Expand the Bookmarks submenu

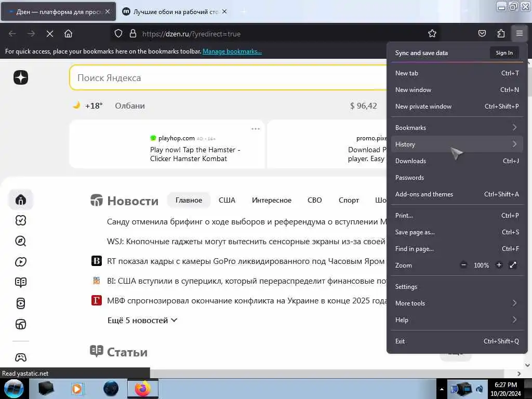[x=457, y=128]
